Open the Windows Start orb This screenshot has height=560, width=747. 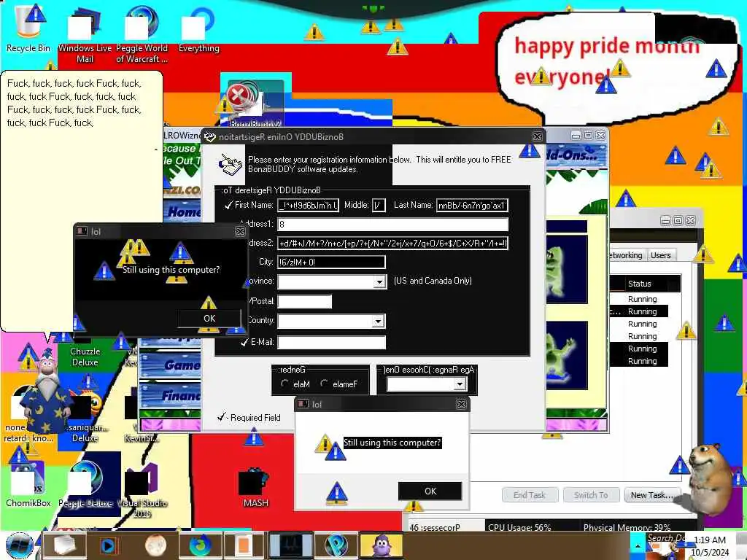coord(20,545)
